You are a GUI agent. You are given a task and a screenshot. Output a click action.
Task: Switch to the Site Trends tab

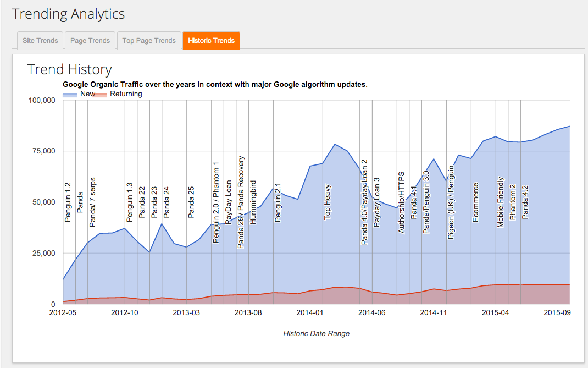point(40,40)
